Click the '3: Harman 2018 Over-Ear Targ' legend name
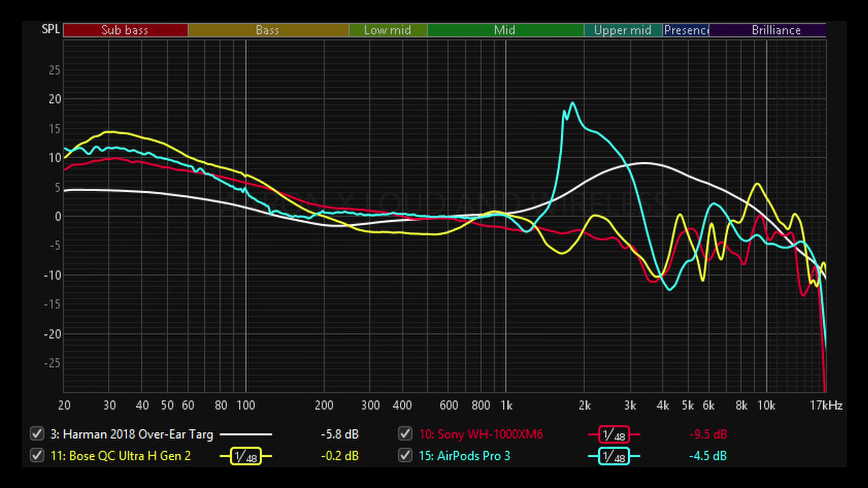This screenshot has height=488, width=868. click(x=132, y=434)
